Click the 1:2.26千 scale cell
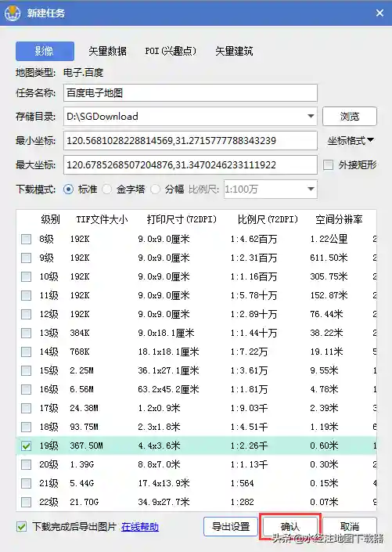The height and width of the screenshot is (552, 392). (249, 446)
